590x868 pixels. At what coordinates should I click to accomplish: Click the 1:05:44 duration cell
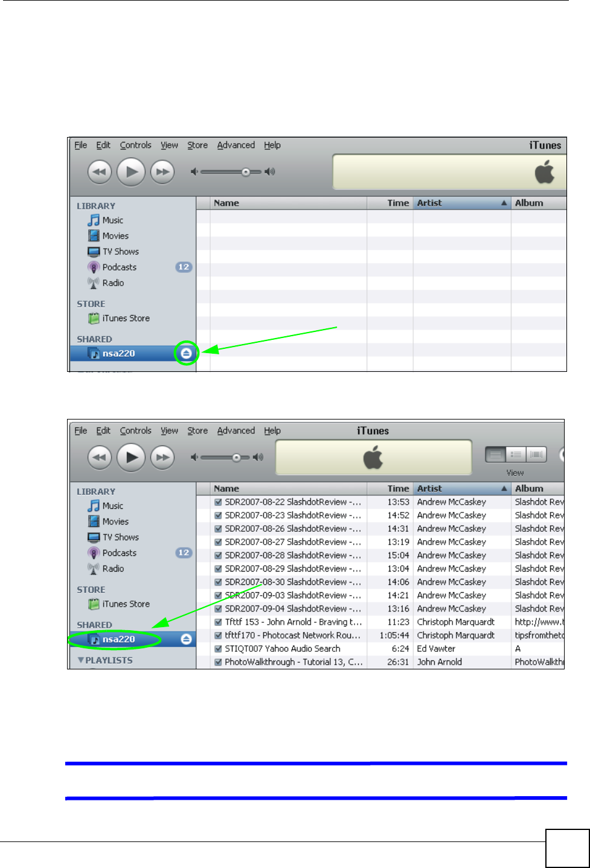394,635
